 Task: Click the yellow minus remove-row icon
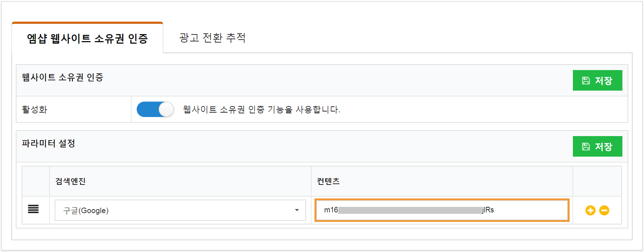tap(604, 210)
